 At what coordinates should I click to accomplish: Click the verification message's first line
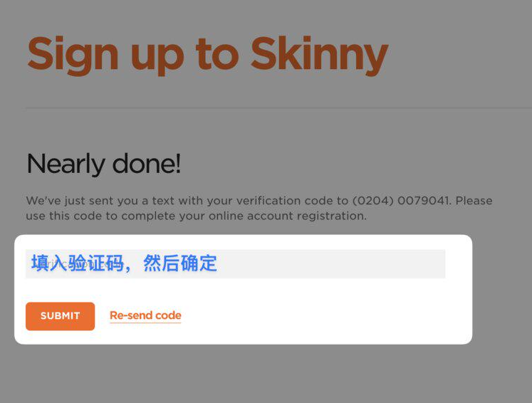[x=259, y=201]
